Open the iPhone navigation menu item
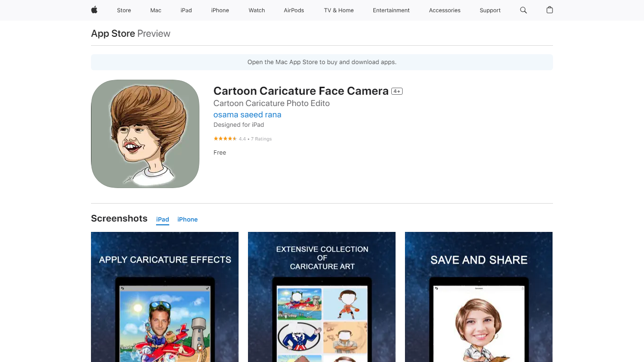 [x=220, y=10]
